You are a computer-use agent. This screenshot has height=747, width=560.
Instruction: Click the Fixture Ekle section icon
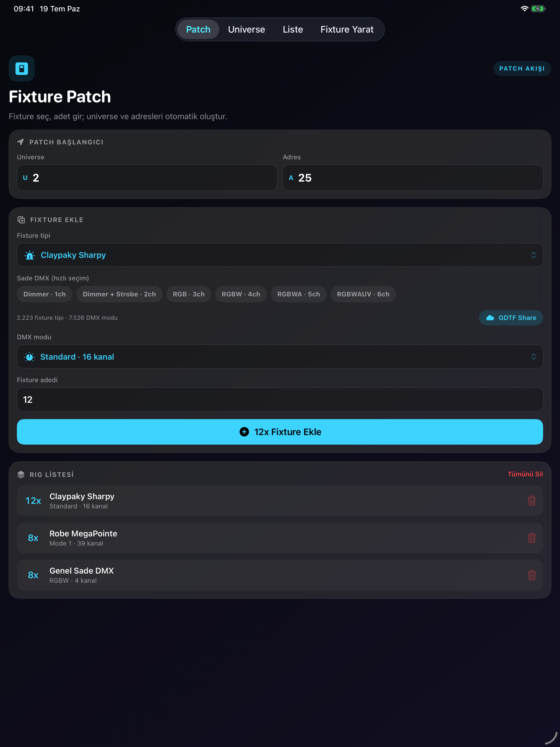(x=21, y=220)
